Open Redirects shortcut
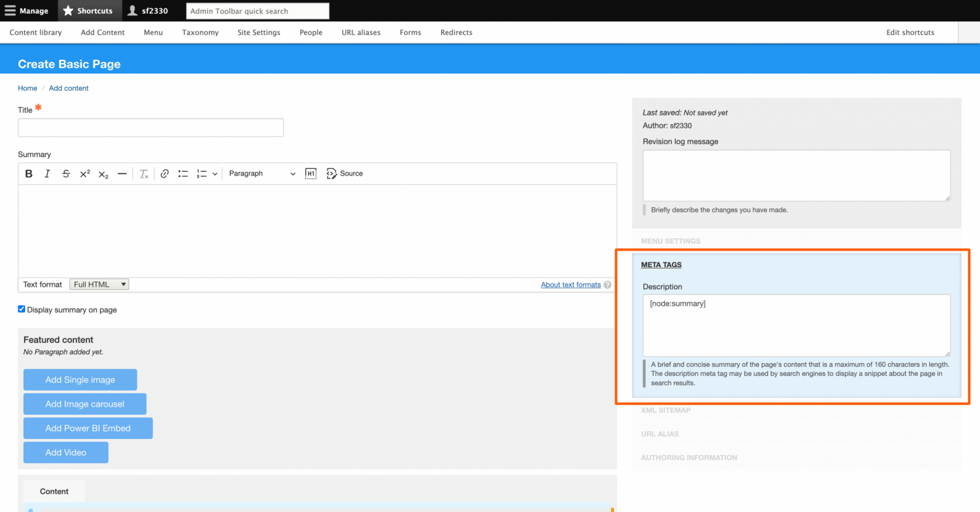This screenshot has width=980, height=512. pyautogui.click(x=456, y=33)
